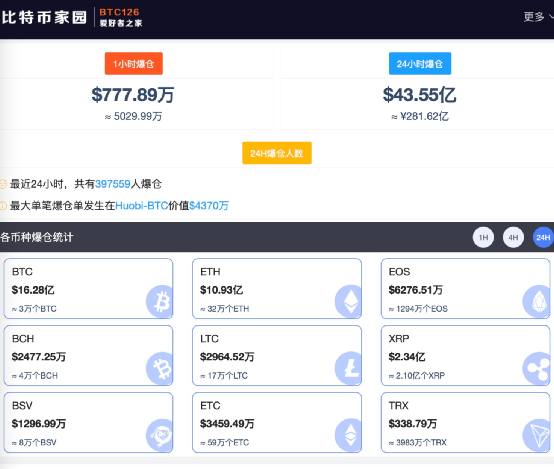554x469 pixels.
Task: Click the 1小时爆仓 orange button
Action: click(x=134, y=64)
